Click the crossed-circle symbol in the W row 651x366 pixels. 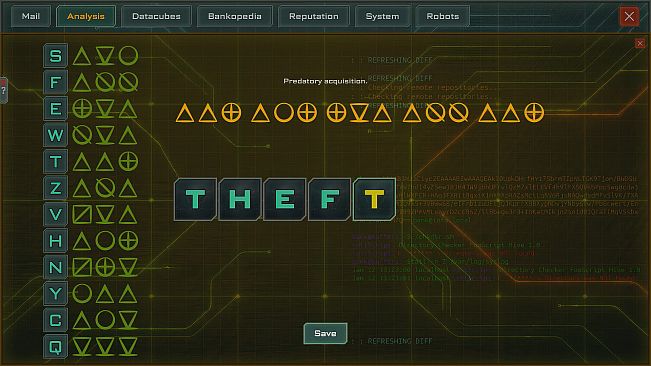point(82,135)
